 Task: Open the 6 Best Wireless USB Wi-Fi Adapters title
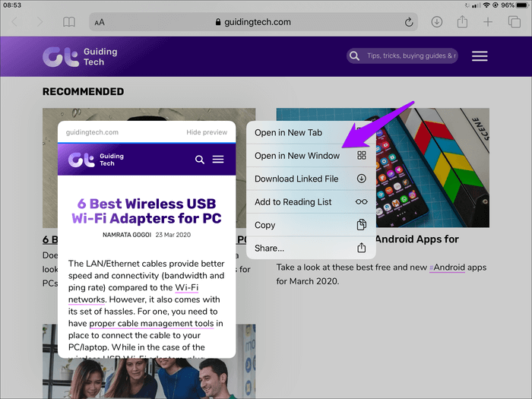tap(147, 211)
